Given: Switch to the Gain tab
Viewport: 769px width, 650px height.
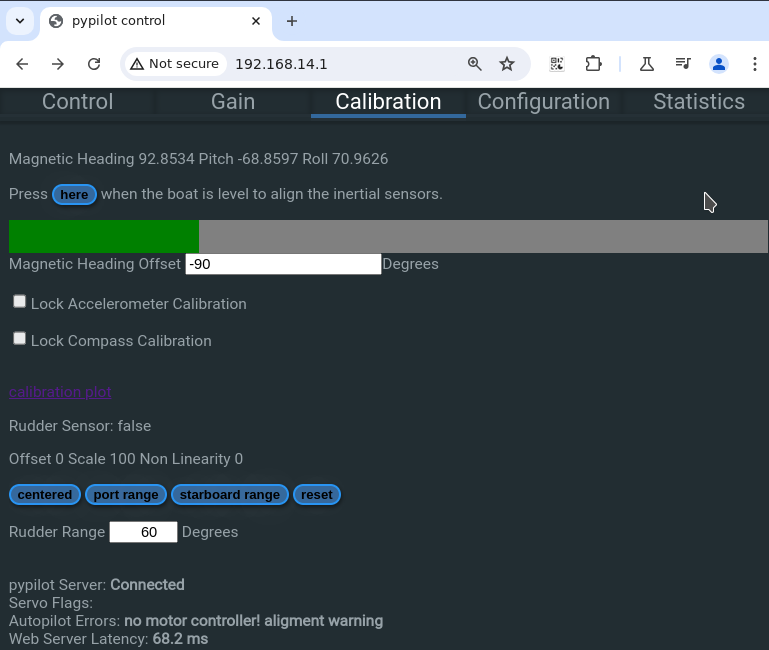Looking at the screenshot, I should [233, 102].
